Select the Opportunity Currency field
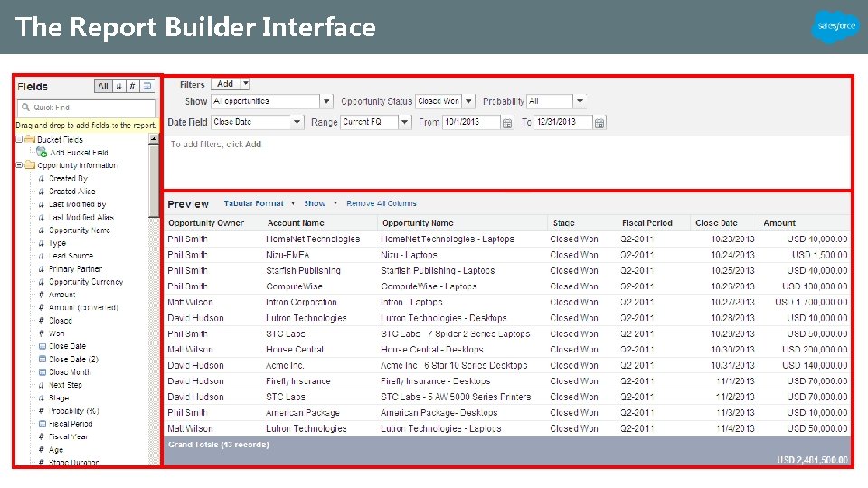Viewport: 868px width, 488px height. [x=86, y=282]
